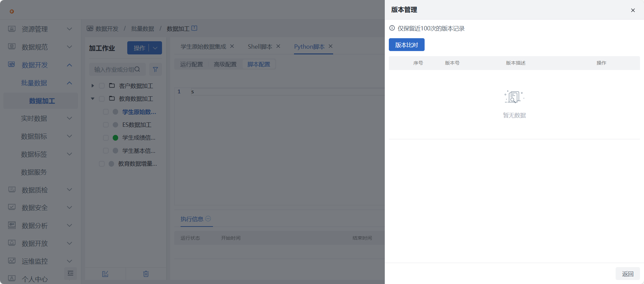Check the 客户数据加工 checkbox

(x=102, y=86)
